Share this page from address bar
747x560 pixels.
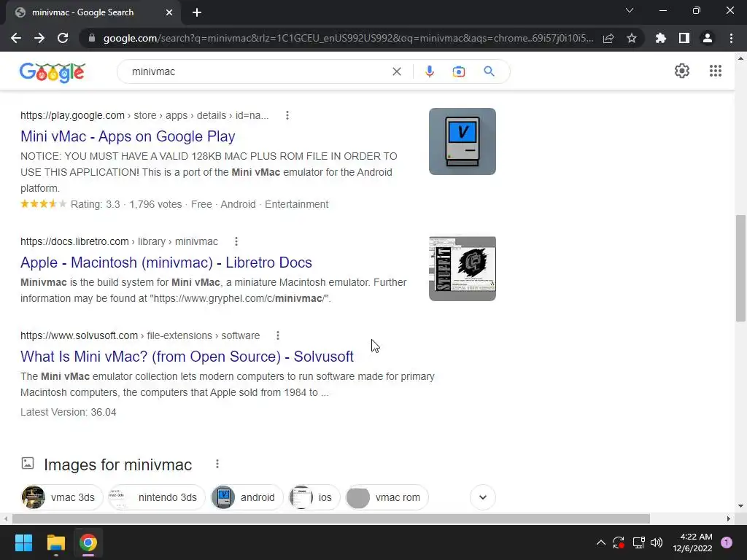(608, 38)
